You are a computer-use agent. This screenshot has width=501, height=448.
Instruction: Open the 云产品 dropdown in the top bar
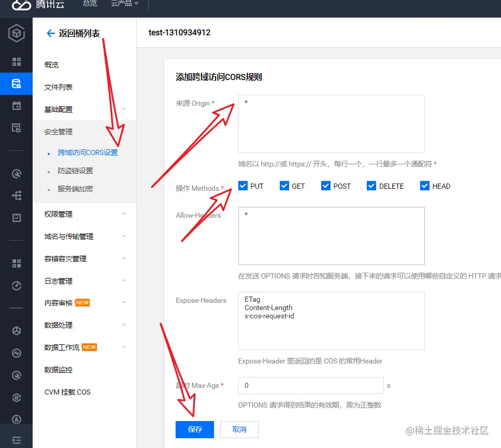coord(124,3)
